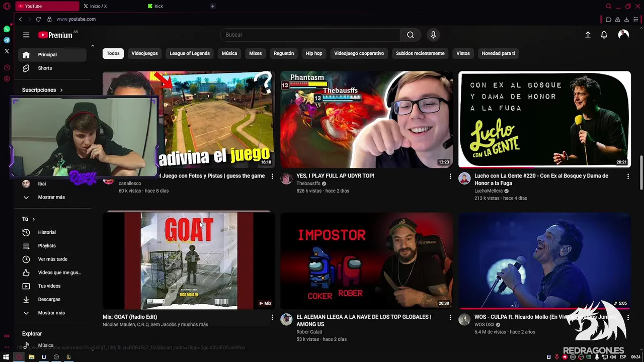Viewport: 644px width, 362px height.
Task: Open Opera sidebar settings gear
Action: [7, 79]
